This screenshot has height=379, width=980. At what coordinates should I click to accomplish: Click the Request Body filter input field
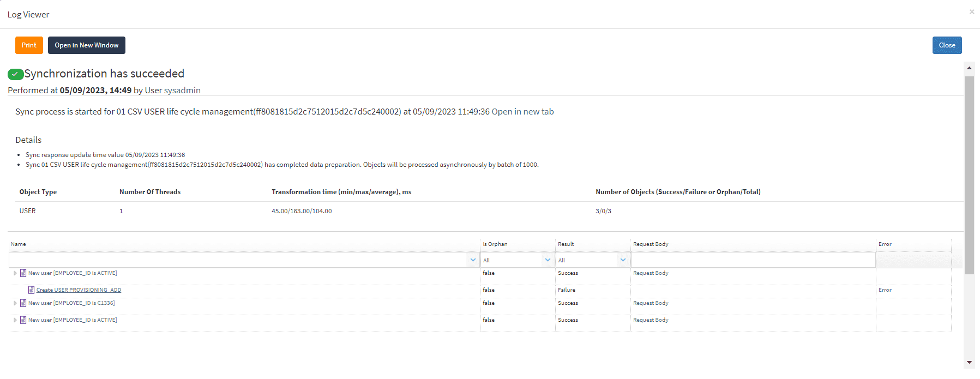753,260
